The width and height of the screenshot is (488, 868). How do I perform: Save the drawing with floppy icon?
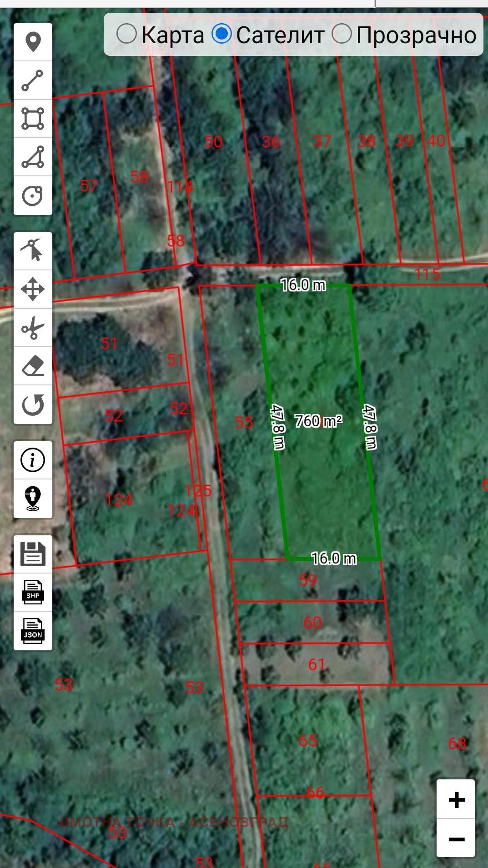tap(33, 554)
